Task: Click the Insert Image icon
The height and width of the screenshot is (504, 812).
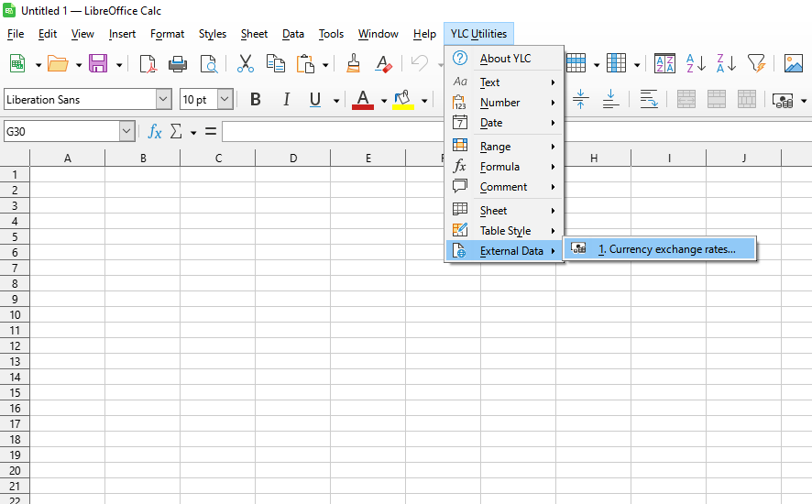Action: (794, 63)
